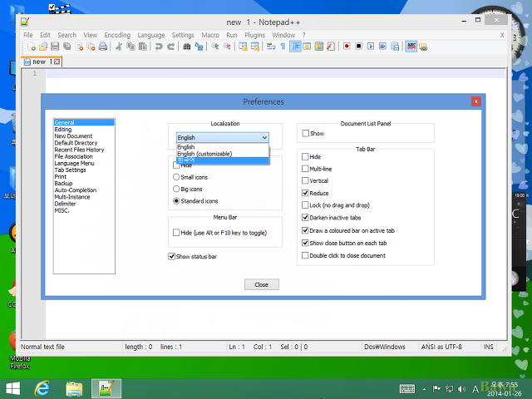Check Double click to close document

305,255
